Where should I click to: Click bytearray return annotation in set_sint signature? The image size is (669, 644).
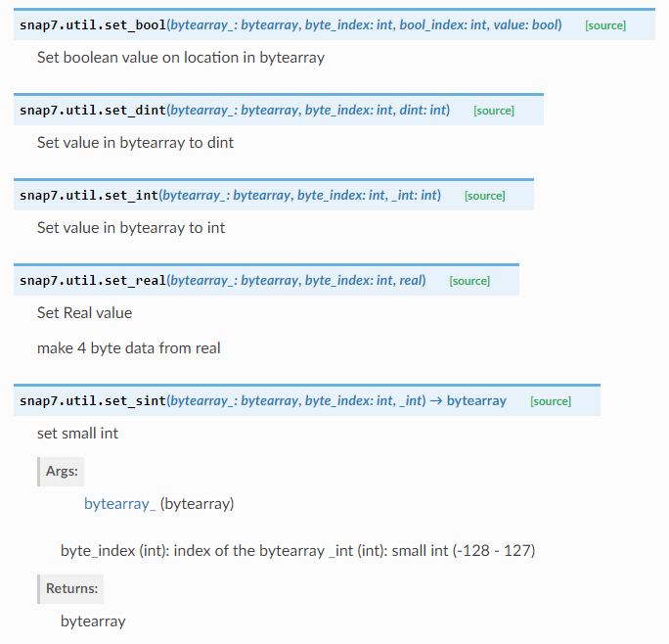pyautogui.click(x=476, y=400)
